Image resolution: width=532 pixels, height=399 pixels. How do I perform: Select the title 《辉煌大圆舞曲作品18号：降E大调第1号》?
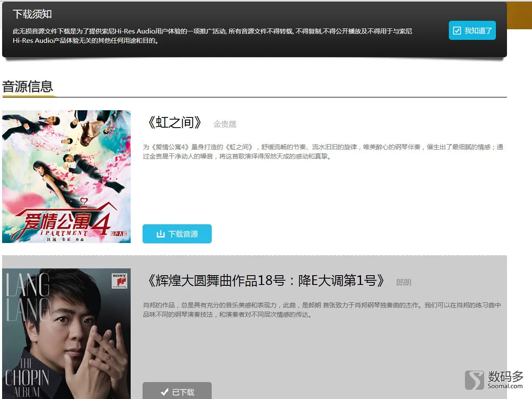266,281
